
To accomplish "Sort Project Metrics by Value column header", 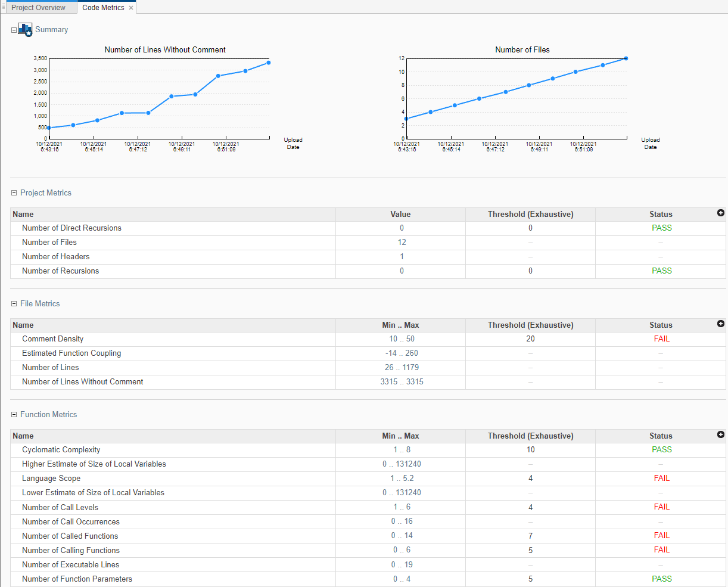I will coord(400,215).
